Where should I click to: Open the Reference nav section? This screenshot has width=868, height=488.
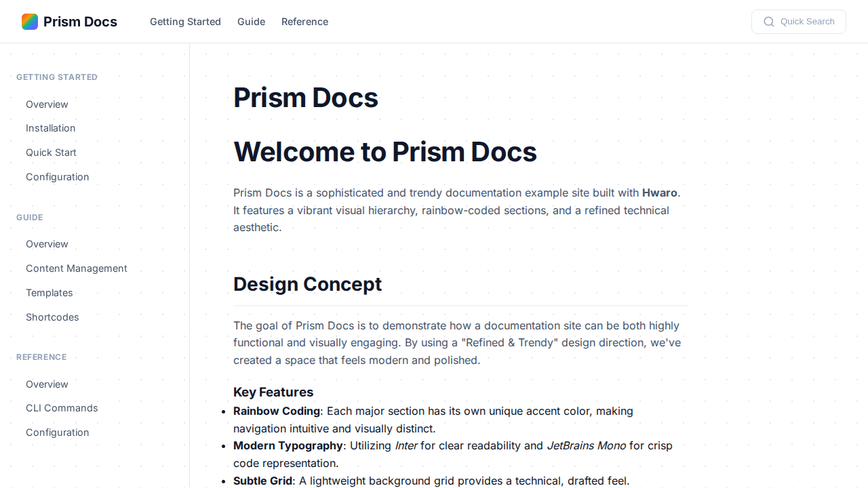point(304,21)
